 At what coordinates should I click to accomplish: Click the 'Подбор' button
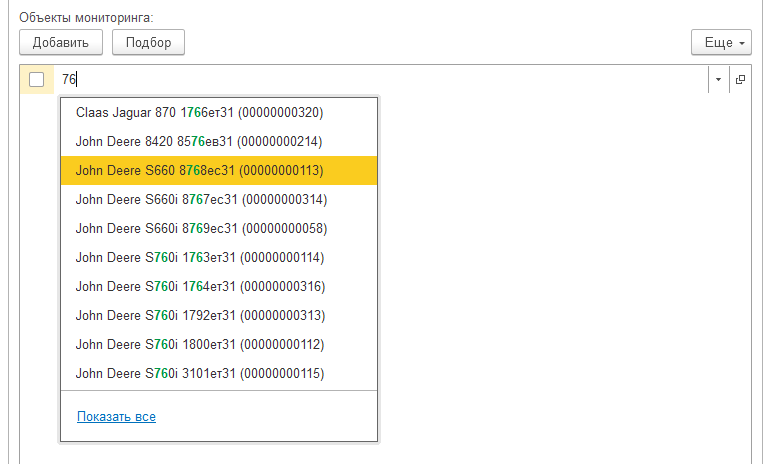coord(148,42)
